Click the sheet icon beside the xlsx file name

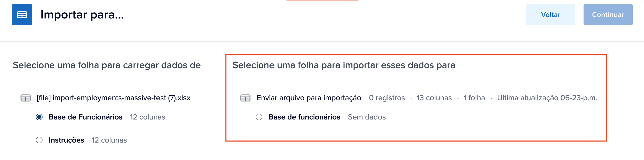pyautogui.click(x=26, y=98)
